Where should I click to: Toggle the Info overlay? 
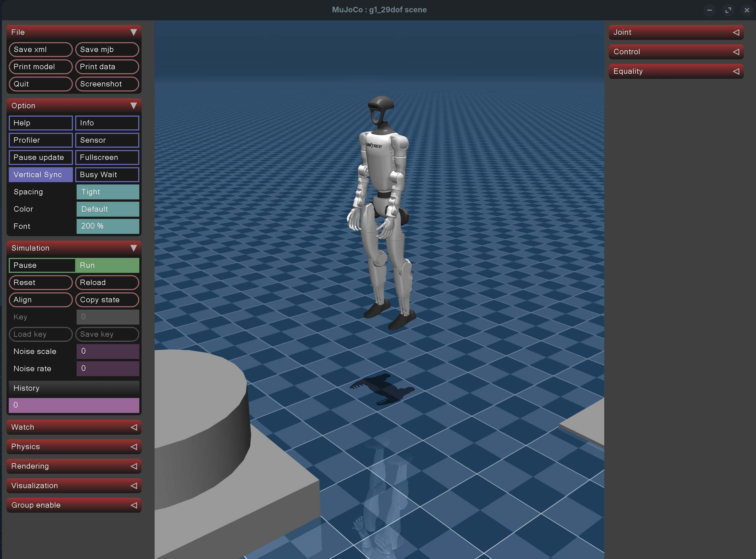point(107,123)
